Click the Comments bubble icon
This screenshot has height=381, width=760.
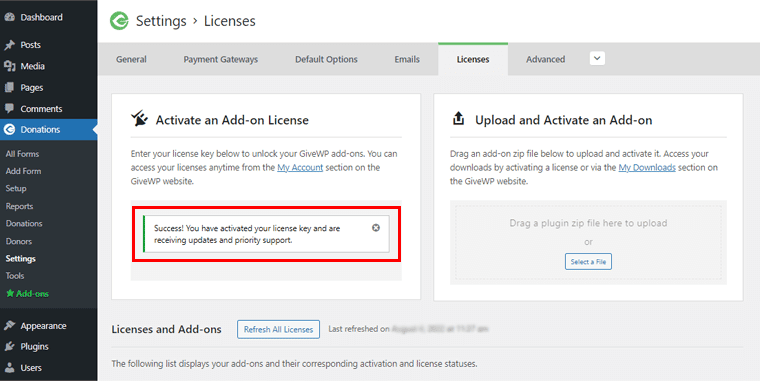coord(9,109)
